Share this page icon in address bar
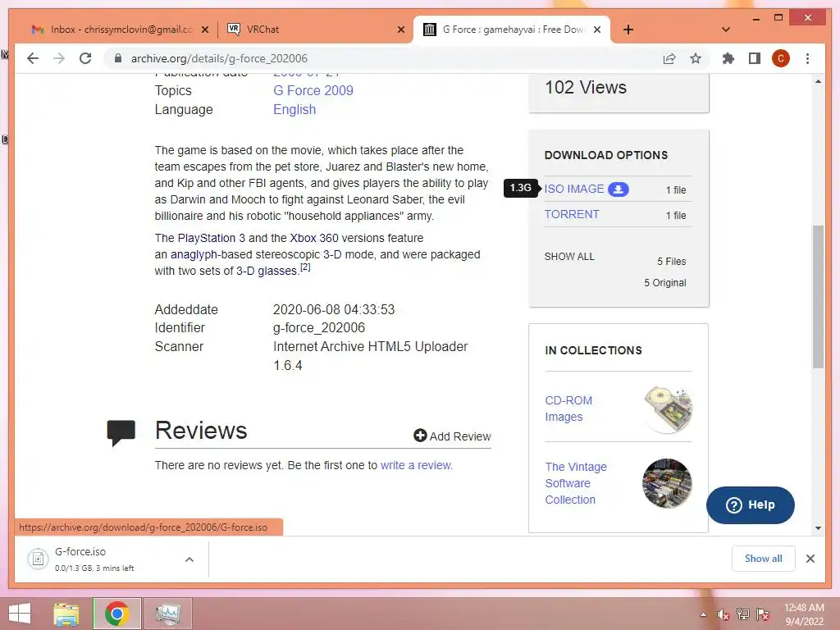Screen dimensions: 840x630 pos(669,58)
